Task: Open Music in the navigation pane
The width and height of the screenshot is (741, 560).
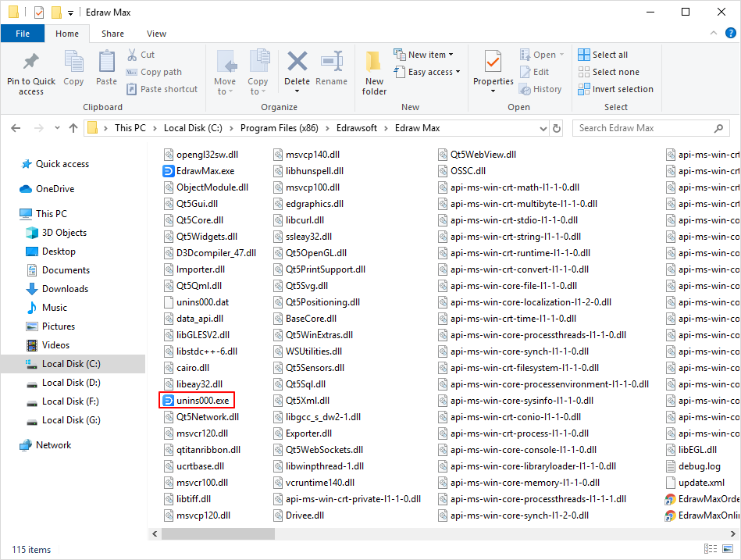Action: 47,308
